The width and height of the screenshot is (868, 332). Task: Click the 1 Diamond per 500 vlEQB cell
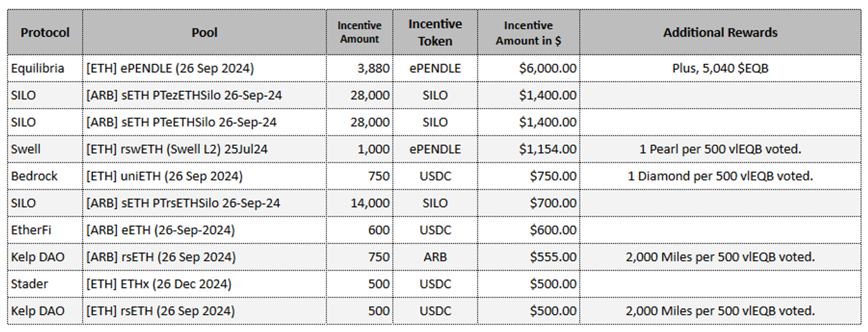(720, 176)
